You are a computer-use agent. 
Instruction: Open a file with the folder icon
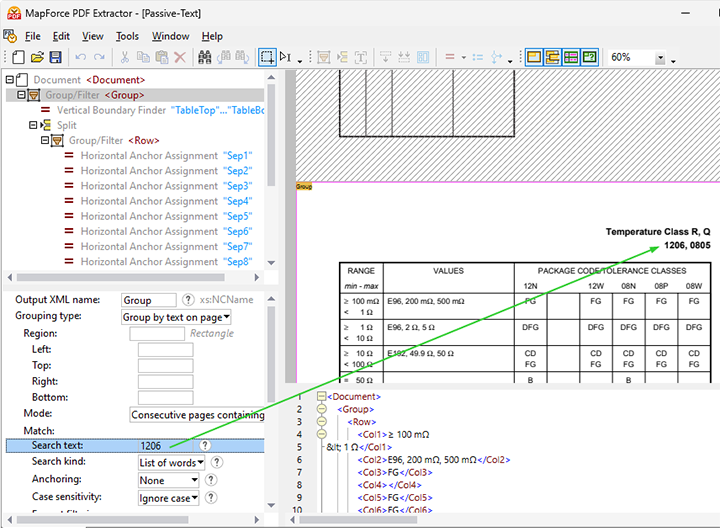pos(37,58)
